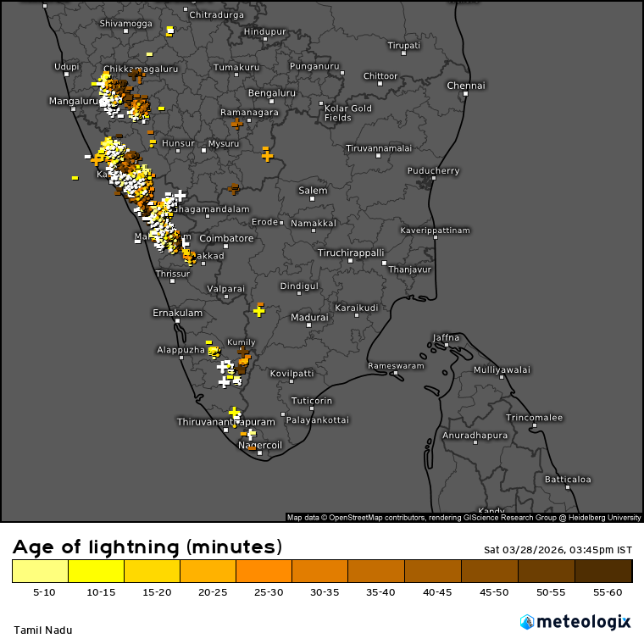
Task: Click the Tumakuru city label
Action: [x=236, y=67]
